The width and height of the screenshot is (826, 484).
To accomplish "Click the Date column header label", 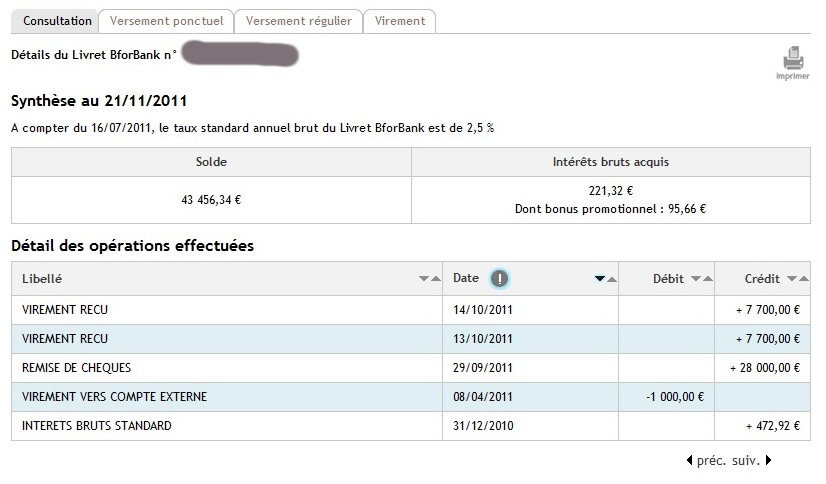I will pyautogui.click(x=466, y=278).
